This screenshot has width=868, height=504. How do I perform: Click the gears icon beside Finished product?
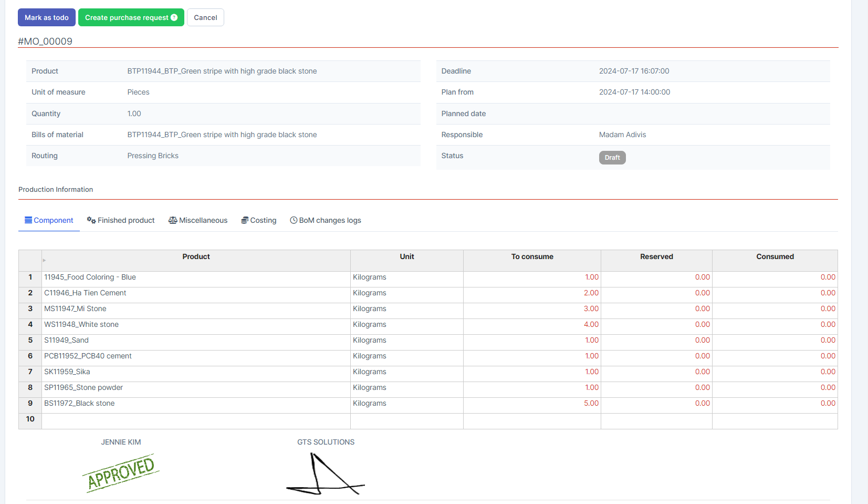pos(91,220)
